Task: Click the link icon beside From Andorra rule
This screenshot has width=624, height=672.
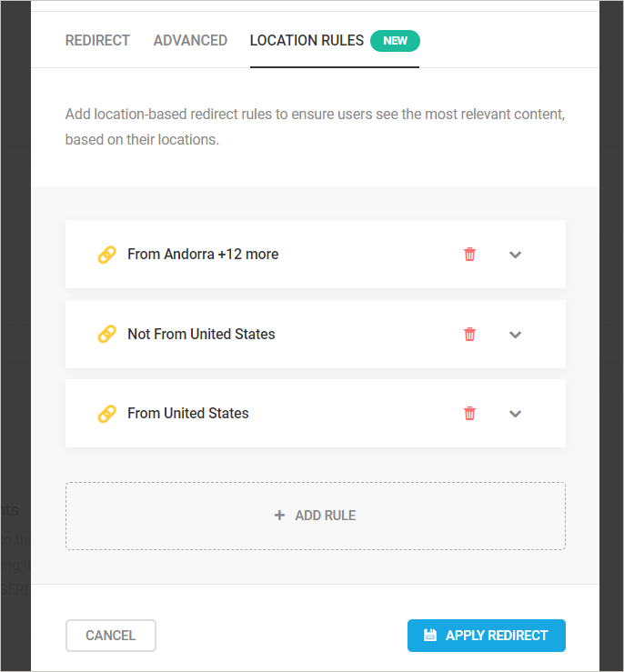Action: (106, 255)
